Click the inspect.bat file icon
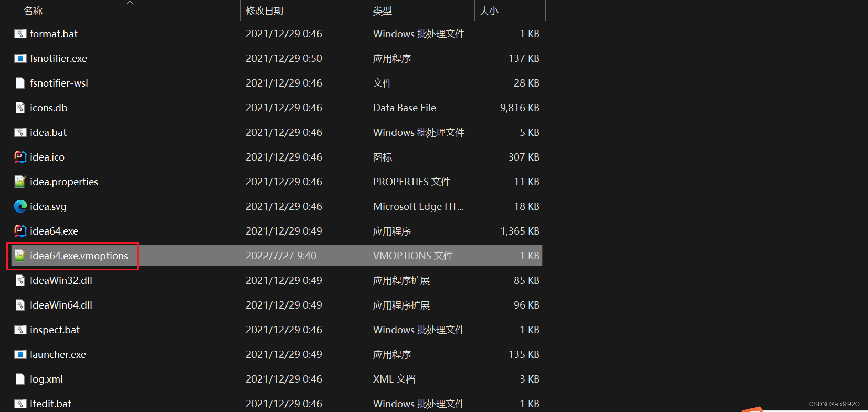The height and width of the screenshot is (412, 868). point(20,330)
